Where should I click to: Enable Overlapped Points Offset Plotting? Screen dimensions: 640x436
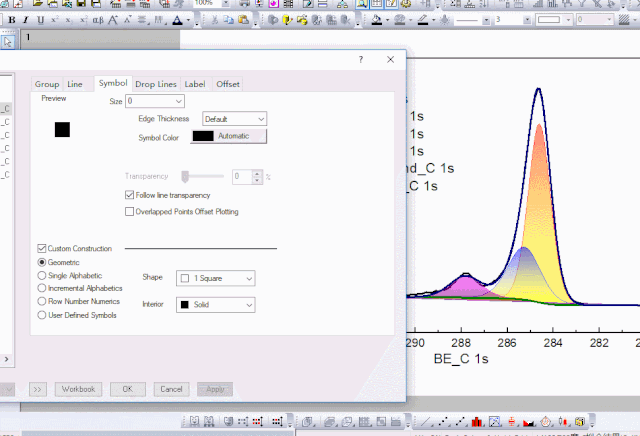pos(128,211)
